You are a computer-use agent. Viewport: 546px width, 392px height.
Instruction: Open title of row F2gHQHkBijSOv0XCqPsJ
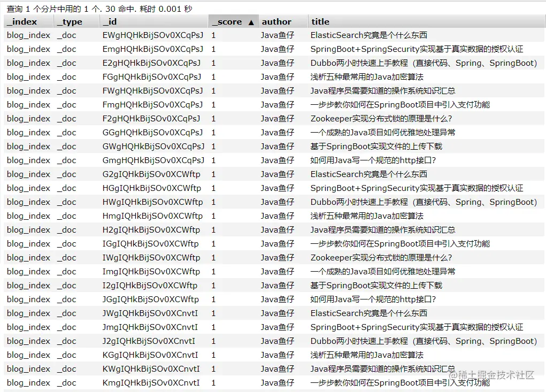tap(381, 119)
